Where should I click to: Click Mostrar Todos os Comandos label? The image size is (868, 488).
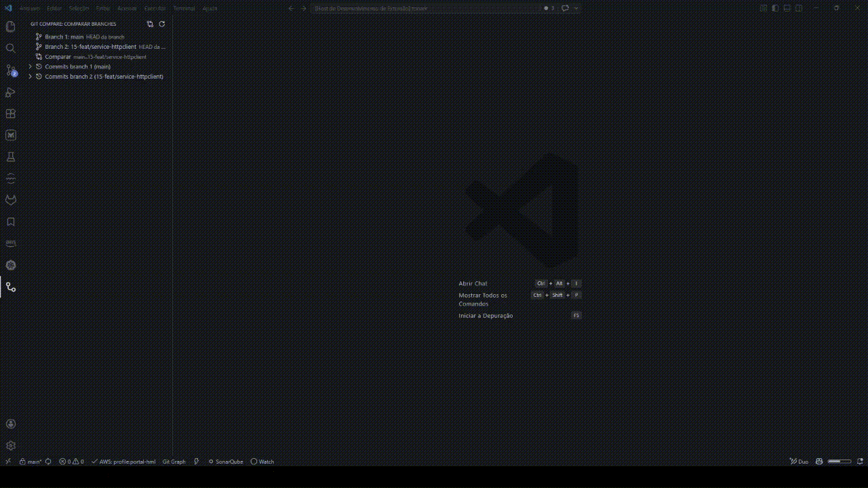click(x=483, y=300)
